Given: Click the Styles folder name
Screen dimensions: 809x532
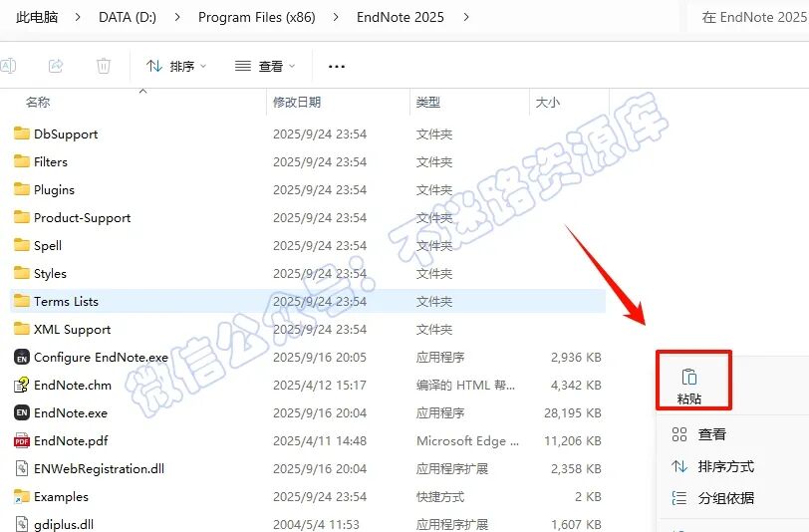Looking at the screenshot, I should pos(50,274).
